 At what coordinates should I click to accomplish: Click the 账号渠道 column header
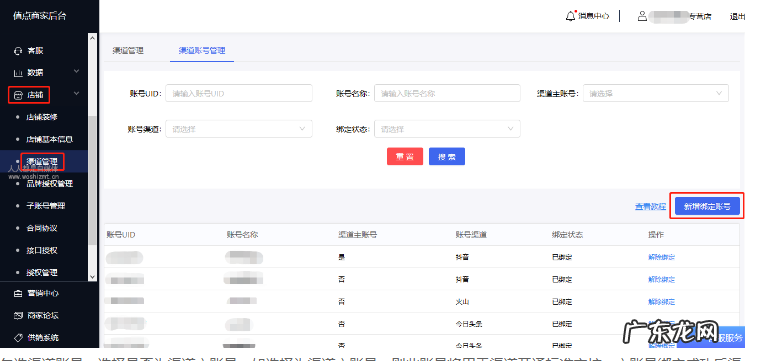point(471,235)
